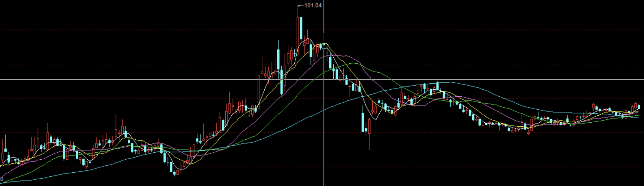Click the crosshair intersection point on chart

(x=324, y=79)
